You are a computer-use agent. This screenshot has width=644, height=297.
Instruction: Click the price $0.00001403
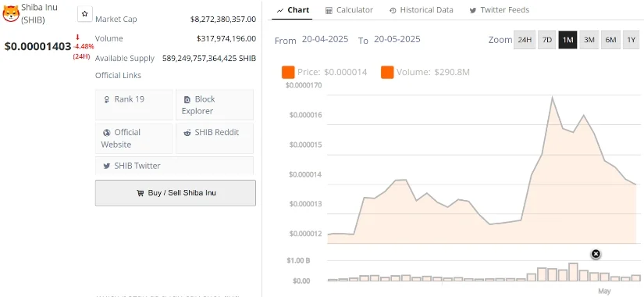[x=37, y=46]
